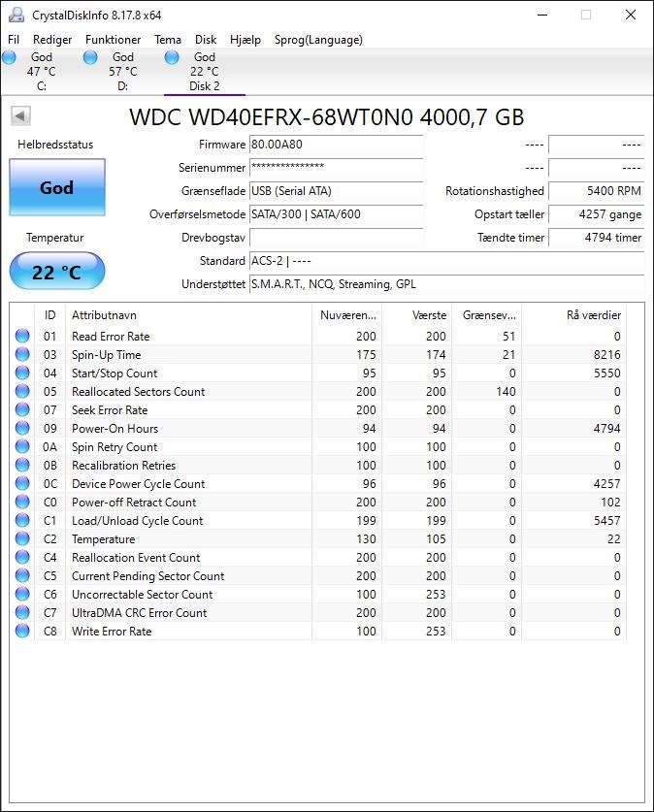Click the previous disk arrow button
Viewport: 654px width, 812px height.
pos(20,115)
